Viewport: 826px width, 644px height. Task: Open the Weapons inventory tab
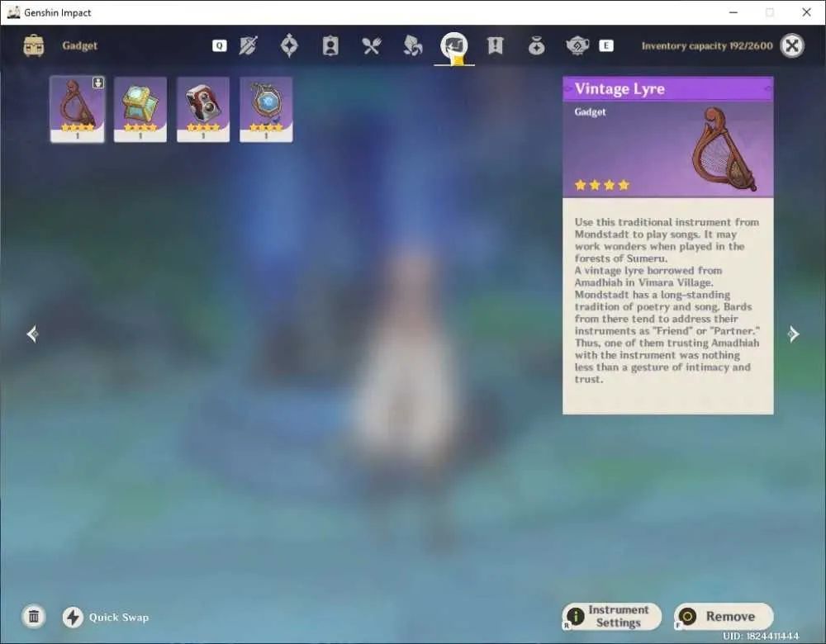pyautogui.click(x=248, y=45)
